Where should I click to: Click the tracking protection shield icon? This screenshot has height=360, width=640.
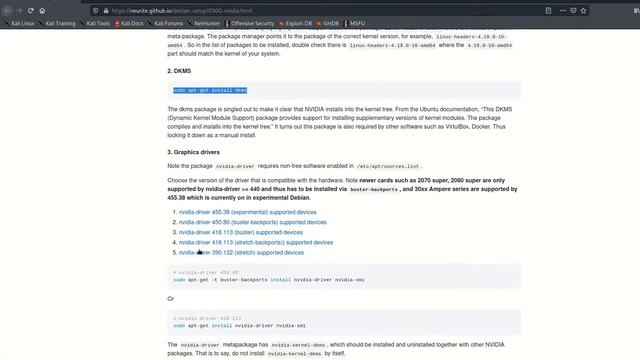[96, 11]
